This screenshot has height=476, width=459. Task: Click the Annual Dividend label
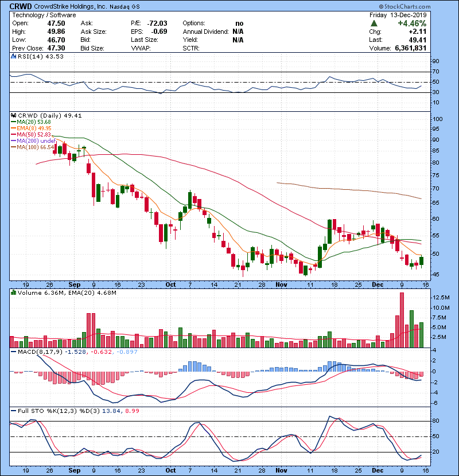click(x=205, y=32)
